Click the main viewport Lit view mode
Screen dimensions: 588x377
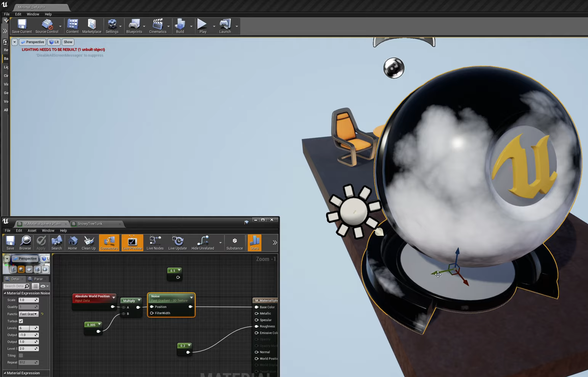[x=54, y=42]
